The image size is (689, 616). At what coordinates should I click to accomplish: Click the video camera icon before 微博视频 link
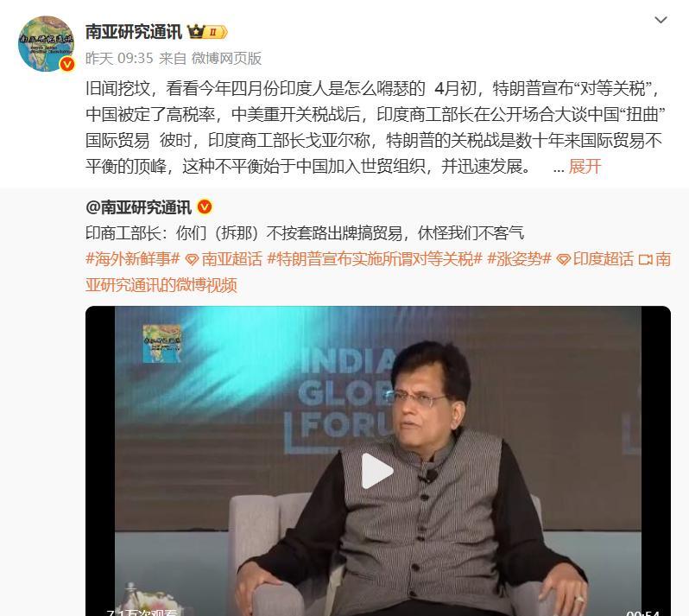(x=646, y=259)
